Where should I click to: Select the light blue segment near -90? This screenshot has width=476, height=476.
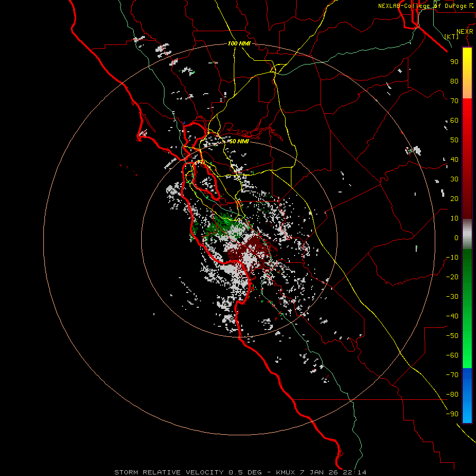[x=467, y=413]
